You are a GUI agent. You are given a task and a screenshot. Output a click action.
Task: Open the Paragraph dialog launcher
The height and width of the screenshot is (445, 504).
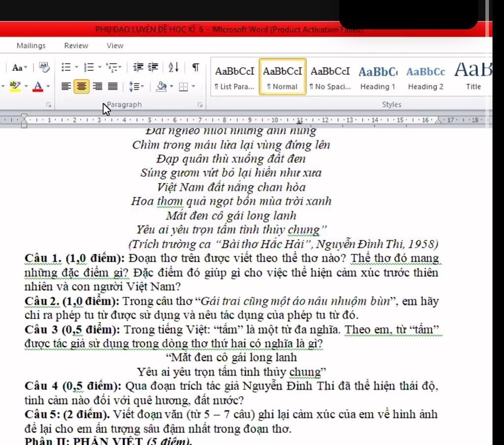(x=200, y=105)
